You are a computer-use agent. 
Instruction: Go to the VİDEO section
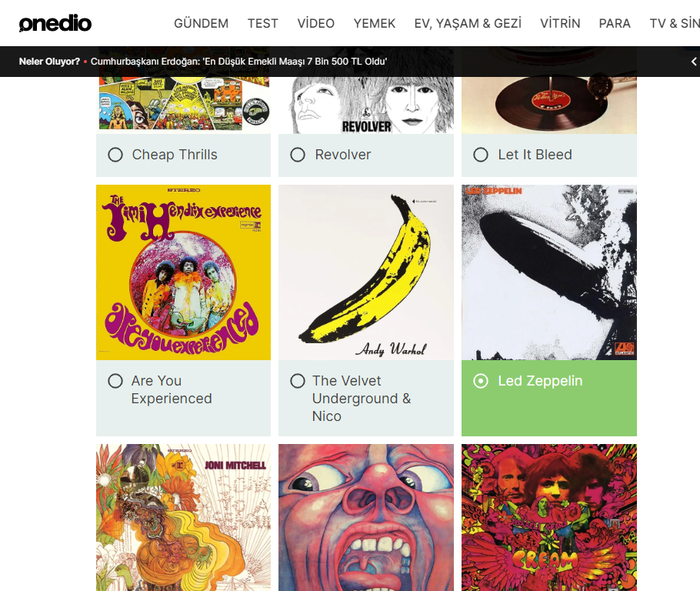pyautogui.click(x=315, y=23)
